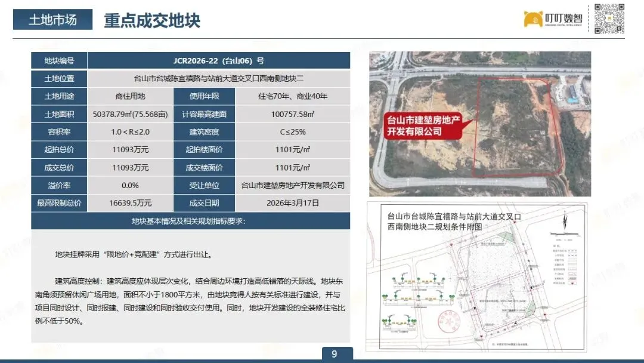The image size is (644, 363).
Task: Click the 重点成交地块 title heading
Action: click(x=153, y=20)
